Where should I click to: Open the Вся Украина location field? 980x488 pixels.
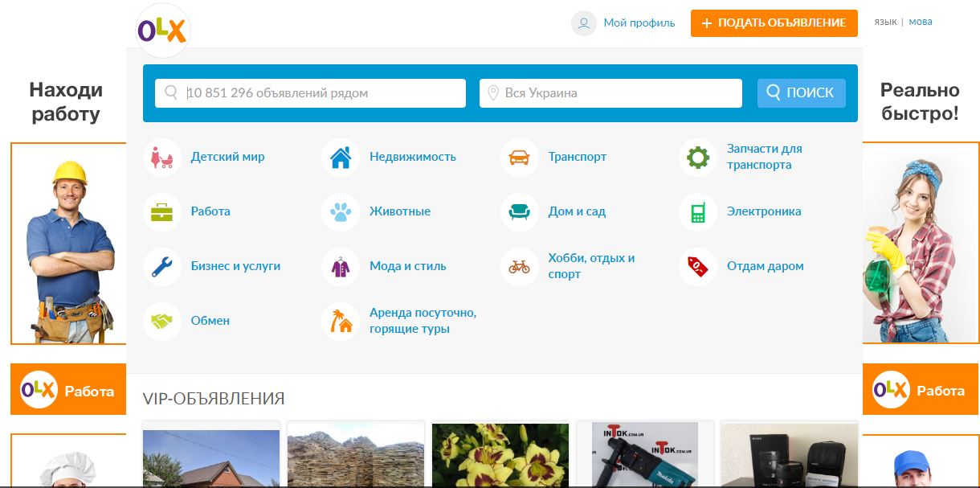(x=619, y=93)
